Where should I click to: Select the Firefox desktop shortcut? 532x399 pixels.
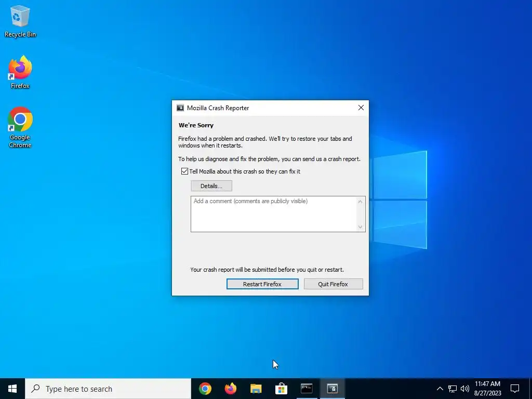tap(20, 72)
